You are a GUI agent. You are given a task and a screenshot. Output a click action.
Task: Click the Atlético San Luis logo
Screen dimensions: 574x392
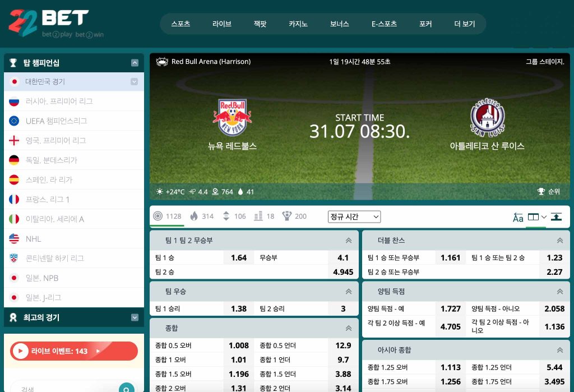(x=487, y=117)
